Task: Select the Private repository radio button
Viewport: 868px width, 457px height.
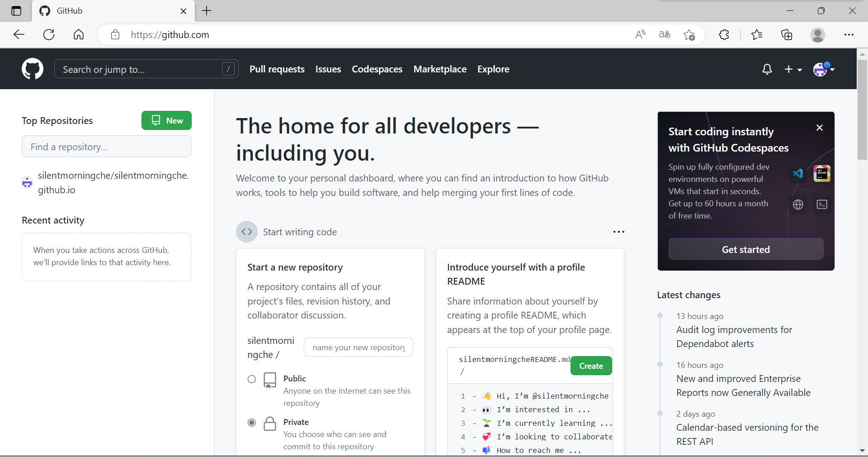Action: pyautogui.click(x=252, y=423)
